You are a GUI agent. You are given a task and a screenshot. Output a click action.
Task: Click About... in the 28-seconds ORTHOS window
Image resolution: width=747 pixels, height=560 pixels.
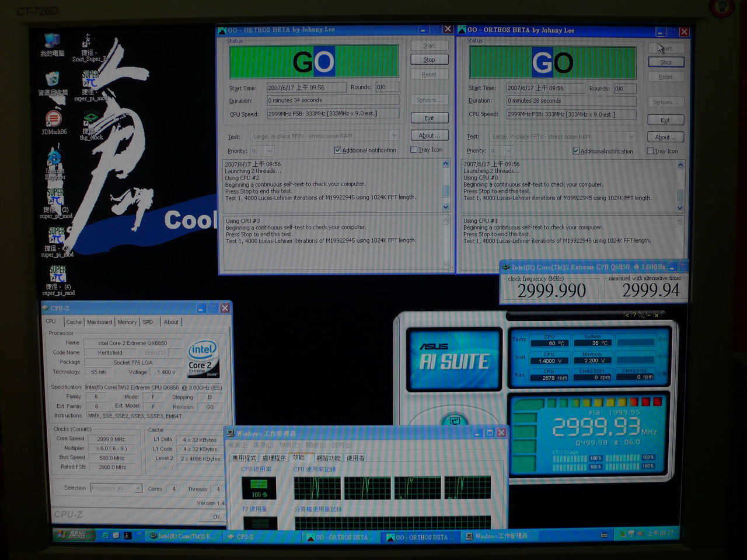point(665,137)
